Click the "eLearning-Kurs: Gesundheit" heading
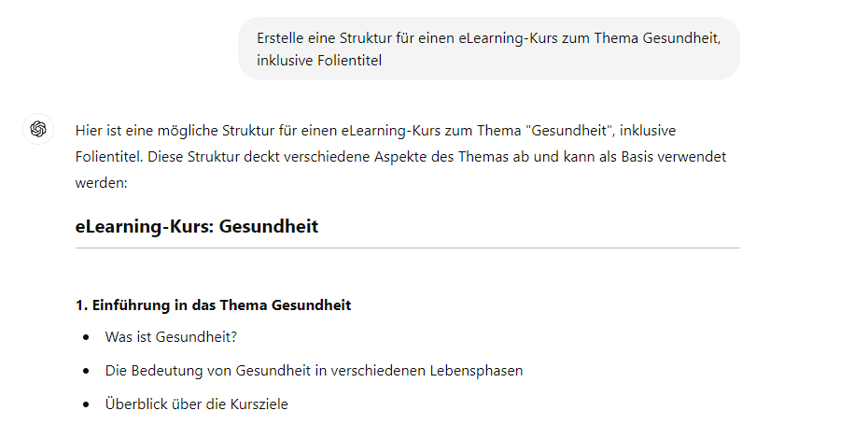This screenshot has width=868, height=425. pos(197,226)
